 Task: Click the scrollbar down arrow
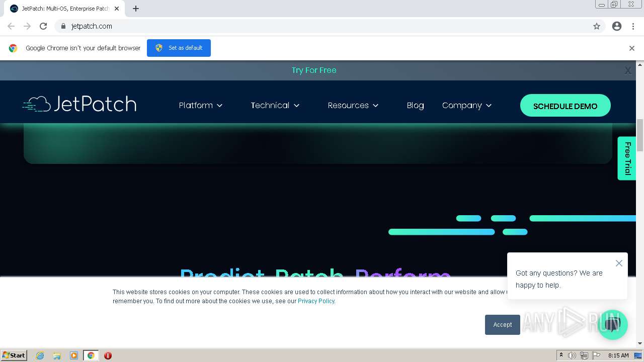click(x=640, y=343)
